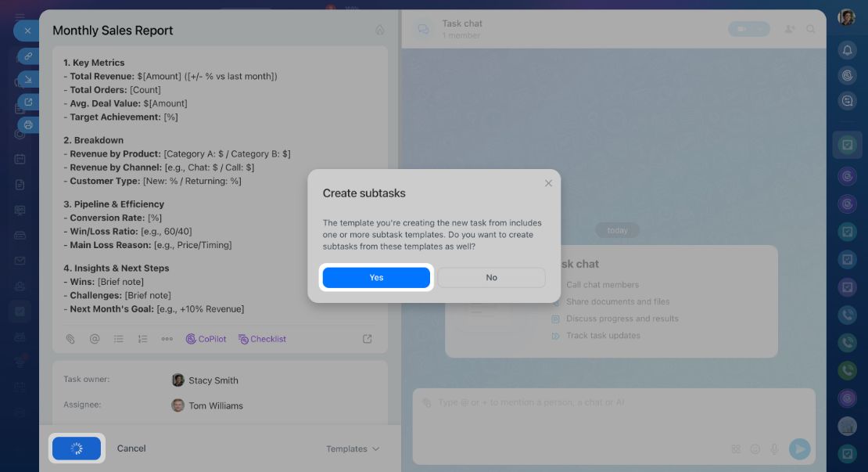Send the chat message with the arrow button
This screenshot has height=472, width=868.
(799, 449)
